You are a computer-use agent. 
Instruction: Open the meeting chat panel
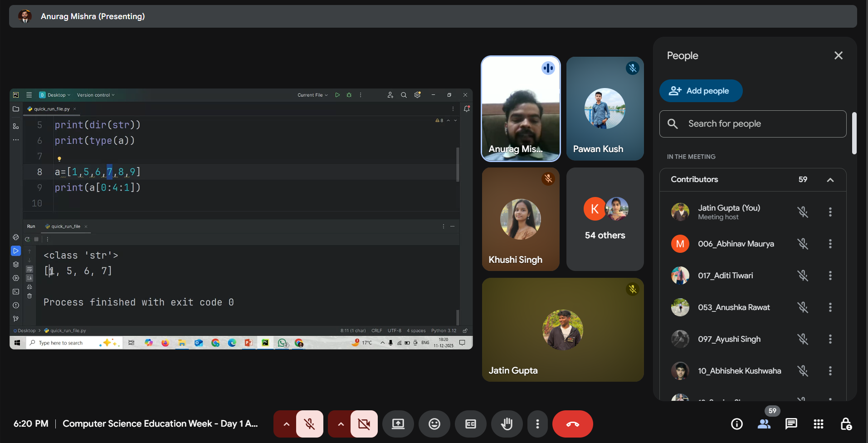pyautogui.click(x=791, y=424)
